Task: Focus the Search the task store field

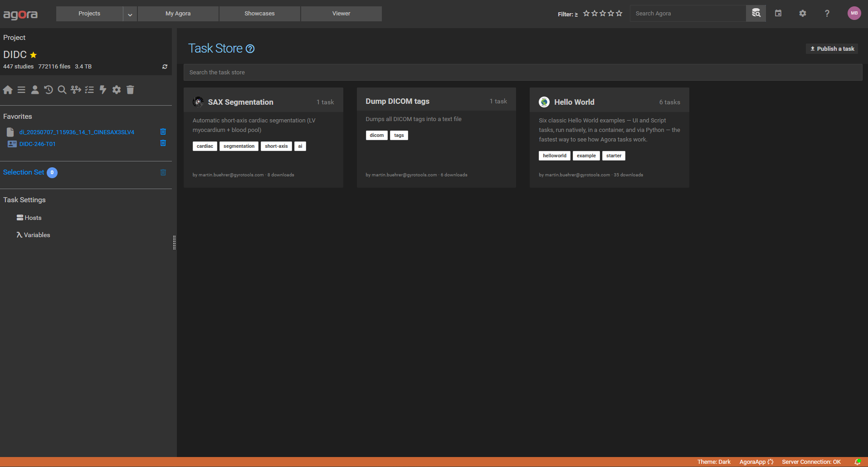Action: click(x=523, y=72)
